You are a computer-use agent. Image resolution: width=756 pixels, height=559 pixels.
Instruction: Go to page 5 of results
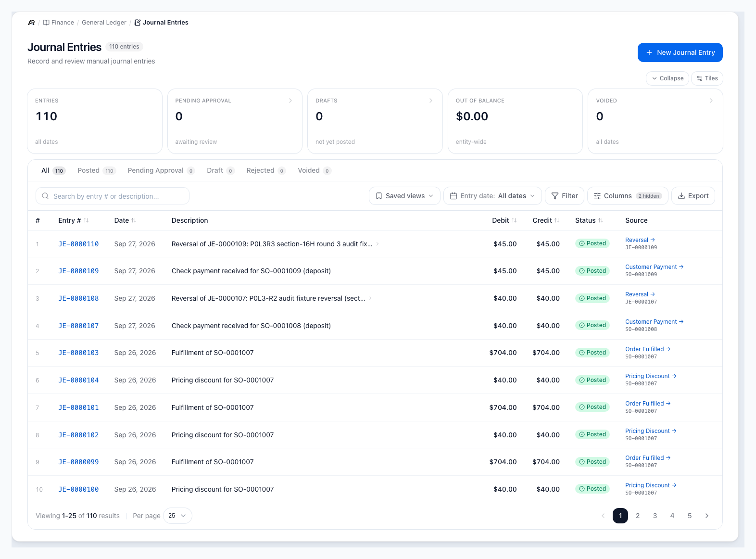690,516
